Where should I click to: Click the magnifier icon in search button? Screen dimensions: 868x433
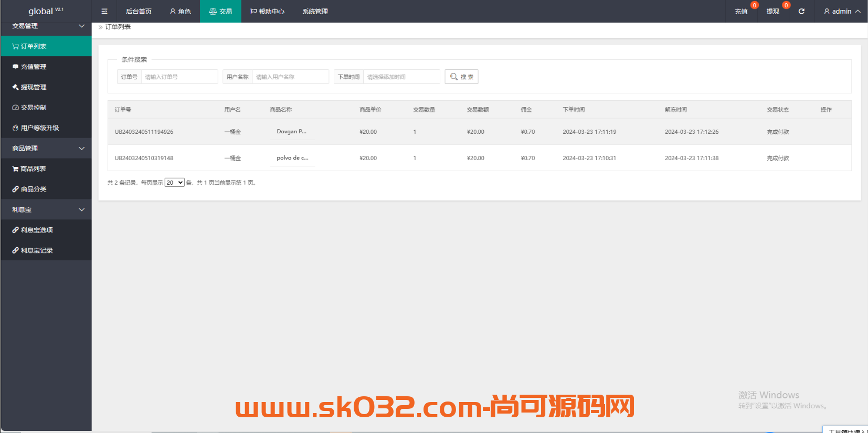[454, 77]
